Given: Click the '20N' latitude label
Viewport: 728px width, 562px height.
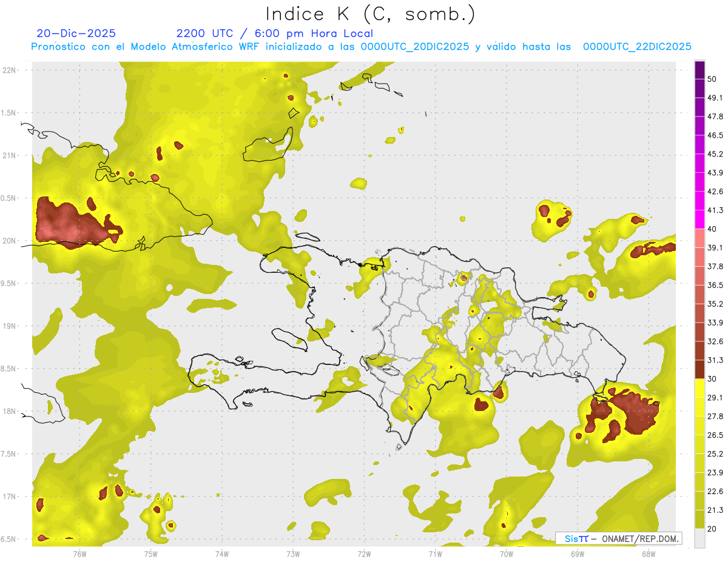Looking at the screenshot, I should [x=10, y=241].
